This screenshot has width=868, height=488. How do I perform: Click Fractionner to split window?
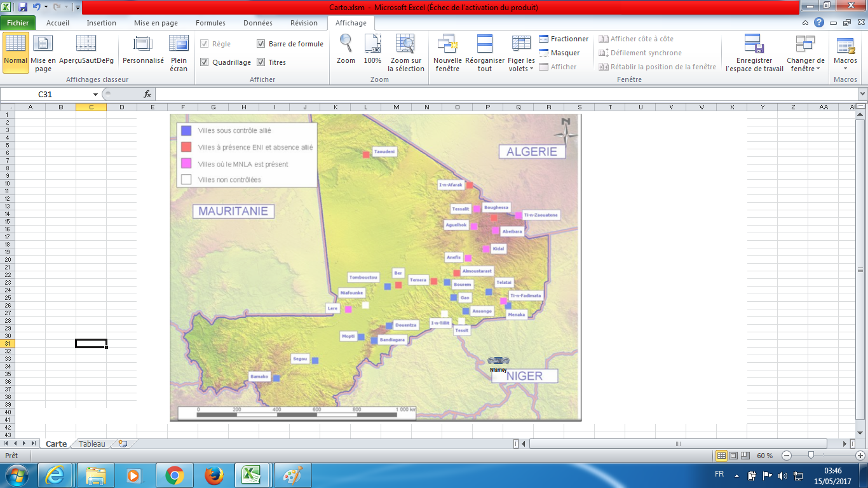564,39
